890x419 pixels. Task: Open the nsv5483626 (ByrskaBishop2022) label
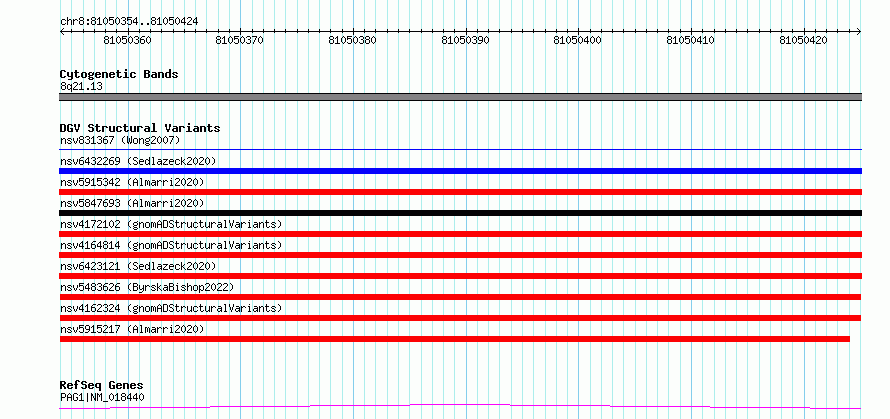pos(147,287)
